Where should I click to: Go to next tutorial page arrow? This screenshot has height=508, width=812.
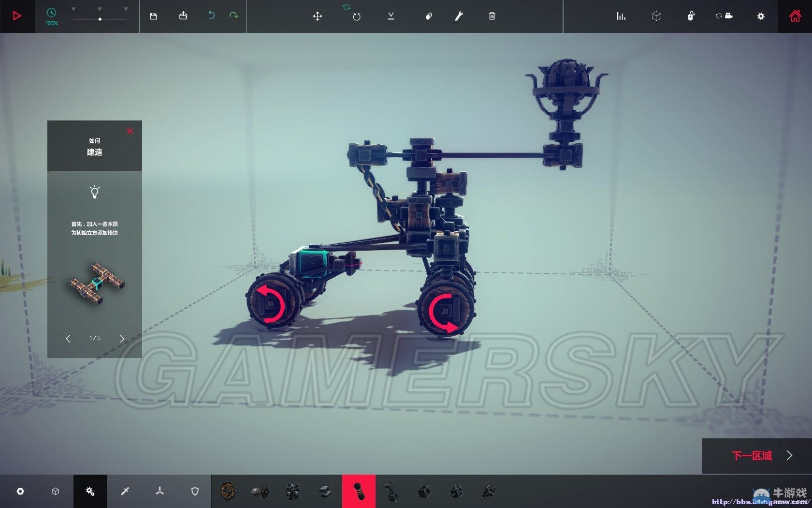click(x=122, y=339)
